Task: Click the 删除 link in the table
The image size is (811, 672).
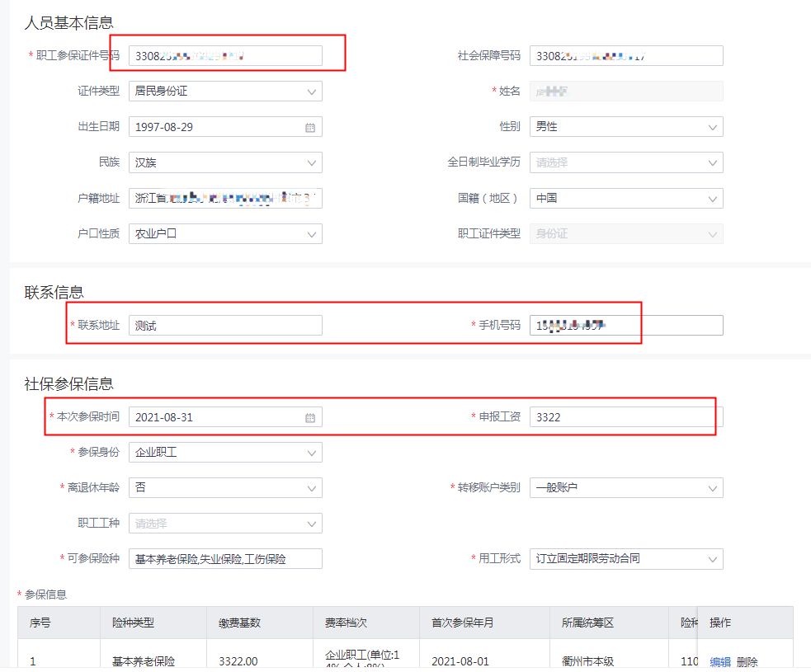Action: (747, 661)
